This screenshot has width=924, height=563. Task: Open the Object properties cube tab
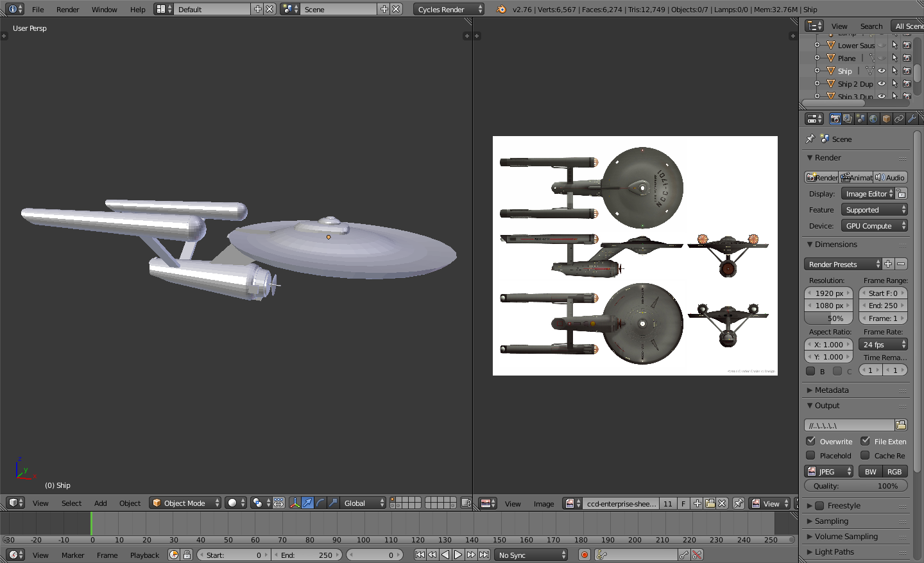coord(886,119)
